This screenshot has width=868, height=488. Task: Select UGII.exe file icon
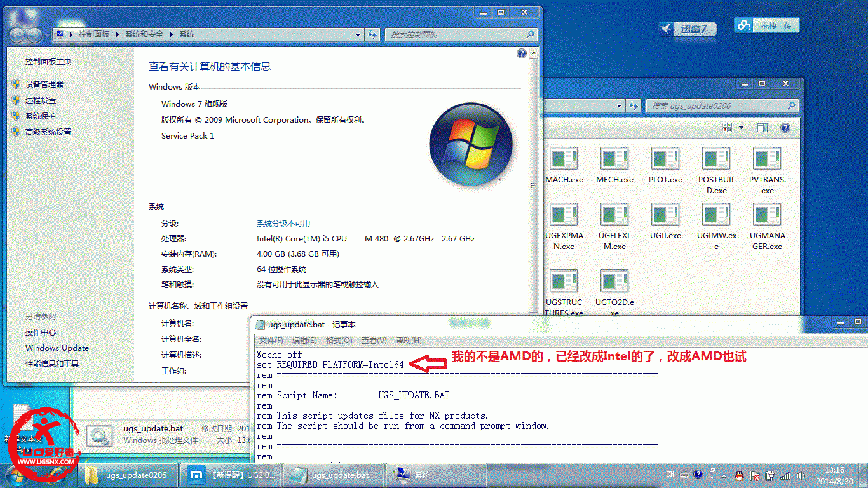point(665,215)
